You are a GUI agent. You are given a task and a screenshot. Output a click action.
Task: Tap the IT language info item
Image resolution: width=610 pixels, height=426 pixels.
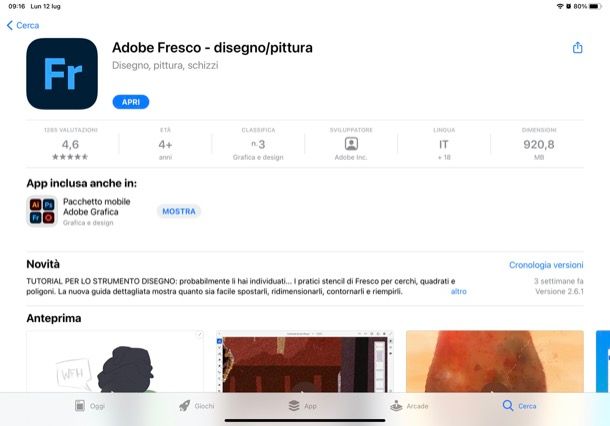pyautogui.click(x=443, y=144)
